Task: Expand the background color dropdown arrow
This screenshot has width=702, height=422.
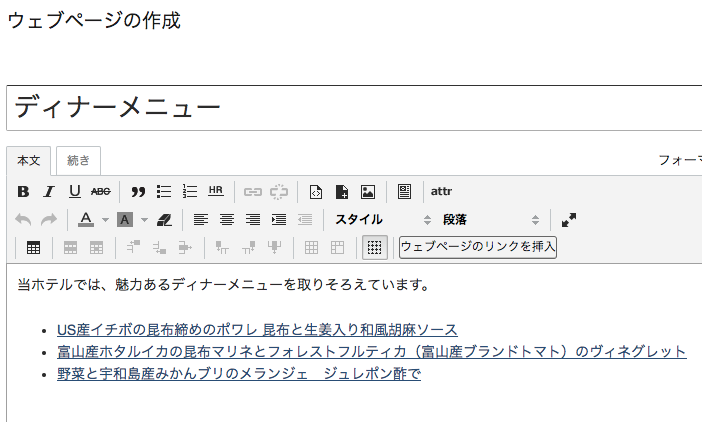Action: tap(144, 220)
